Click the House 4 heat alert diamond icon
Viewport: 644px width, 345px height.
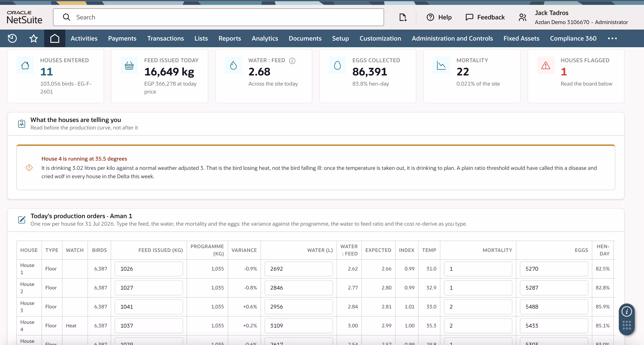coord(29,167)
